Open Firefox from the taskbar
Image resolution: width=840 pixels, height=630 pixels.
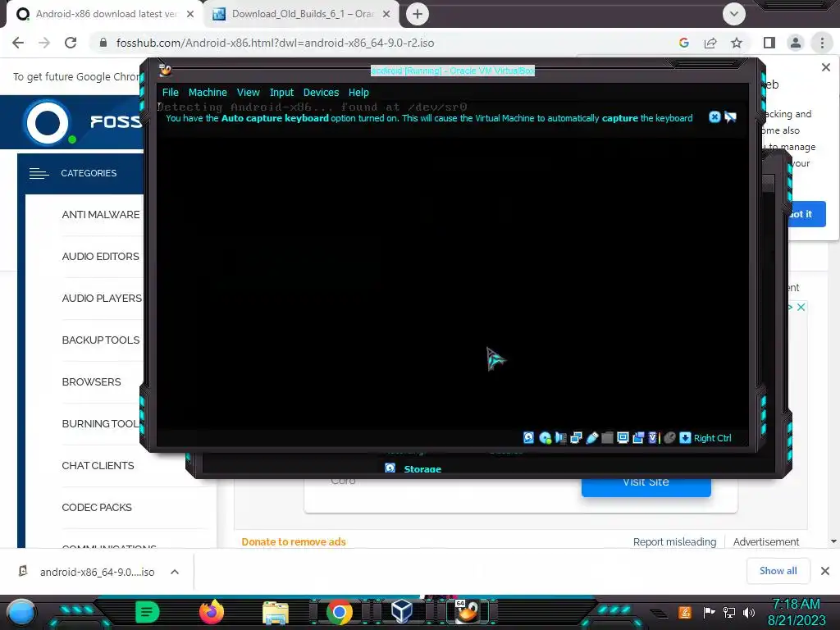211,612
